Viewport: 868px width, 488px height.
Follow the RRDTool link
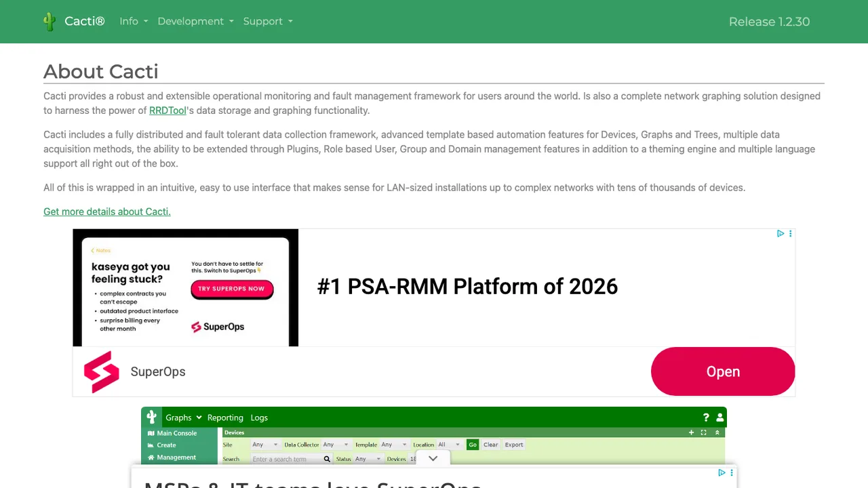(x=167, y=110)
